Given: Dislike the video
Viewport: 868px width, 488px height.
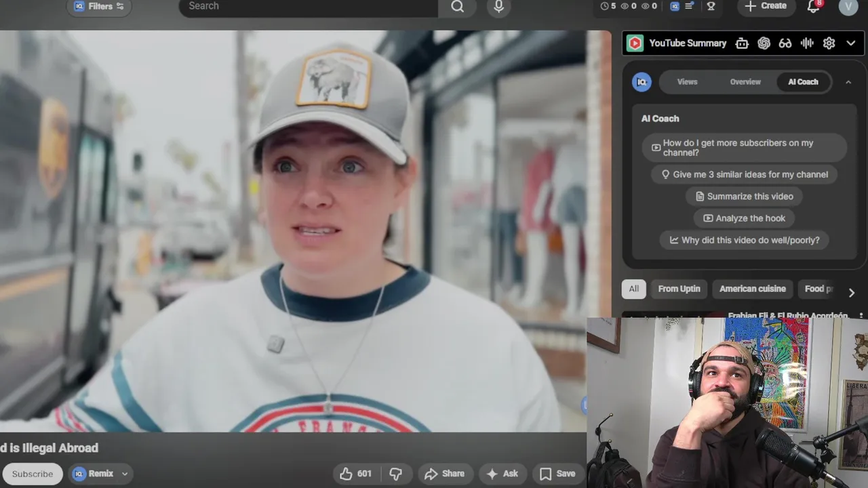Looking at the screenshot, I should click(396, 474).
